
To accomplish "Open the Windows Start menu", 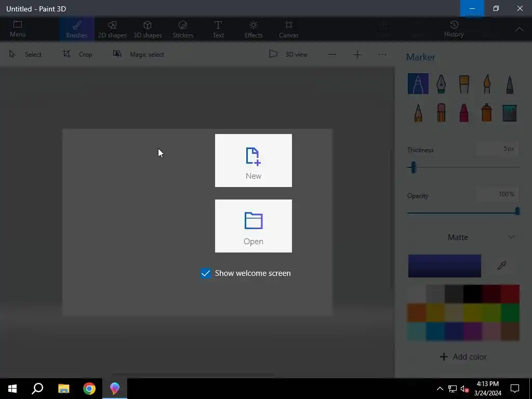I will pyautogui.click(x=12, y=389).
